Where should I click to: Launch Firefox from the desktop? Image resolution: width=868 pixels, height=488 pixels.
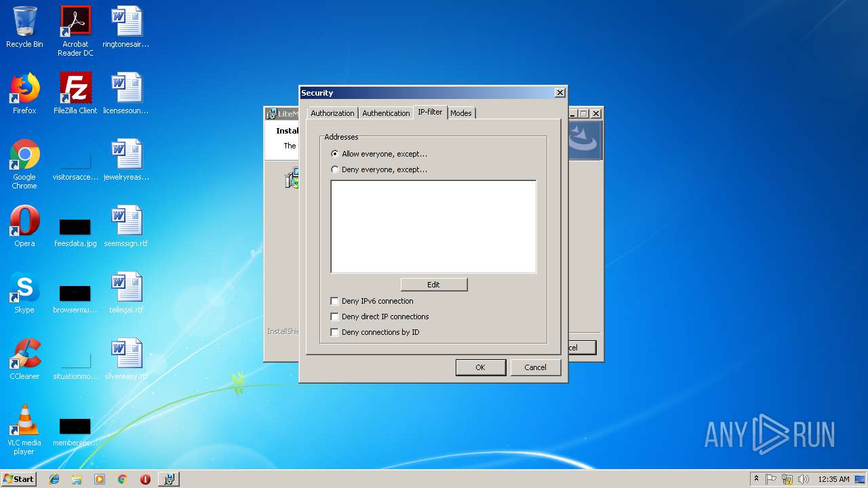click(24, 94)
